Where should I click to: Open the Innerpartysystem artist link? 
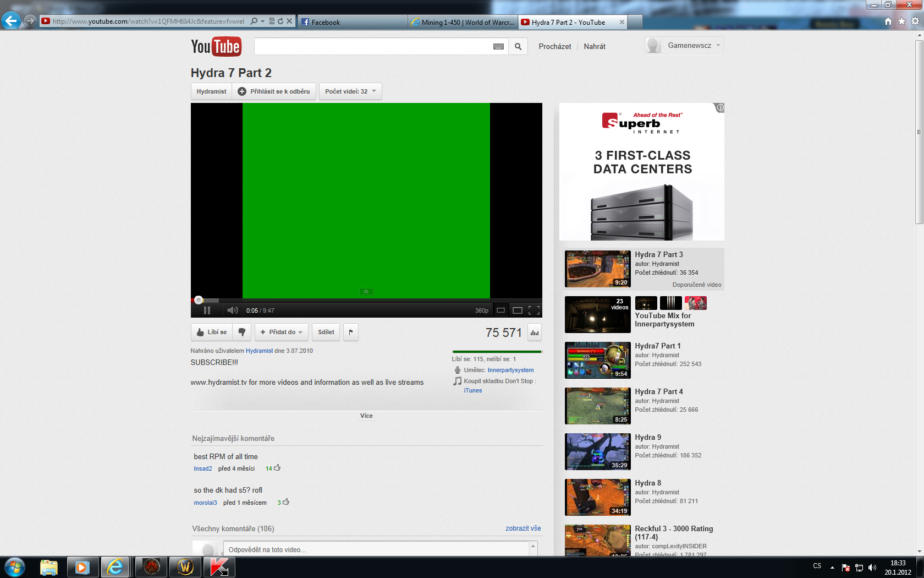tap(510, 370)
